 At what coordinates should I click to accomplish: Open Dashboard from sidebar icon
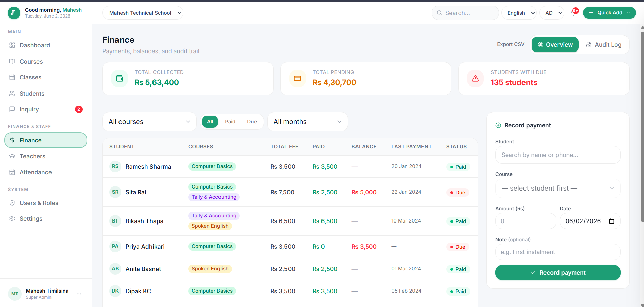[12, 45]
